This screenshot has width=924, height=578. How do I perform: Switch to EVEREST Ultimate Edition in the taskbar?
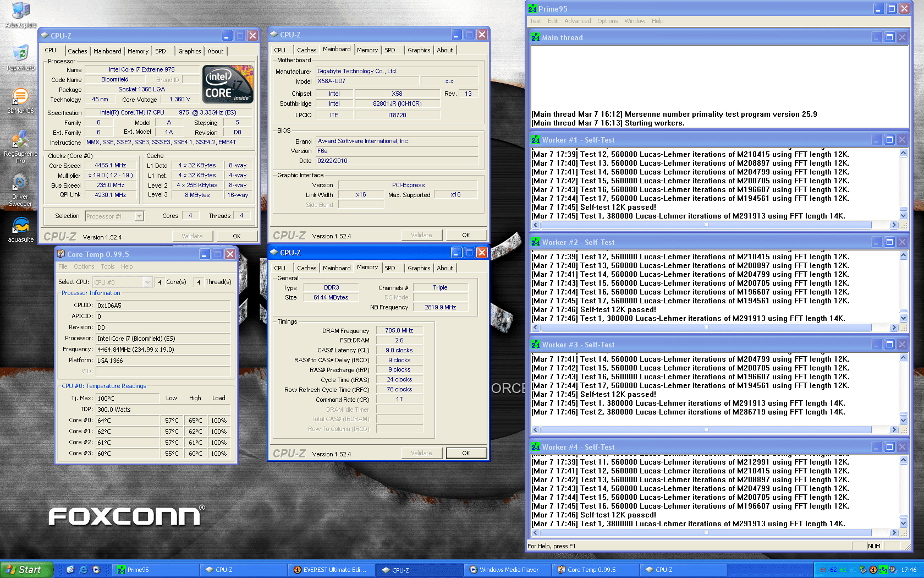tap(331, 570)
